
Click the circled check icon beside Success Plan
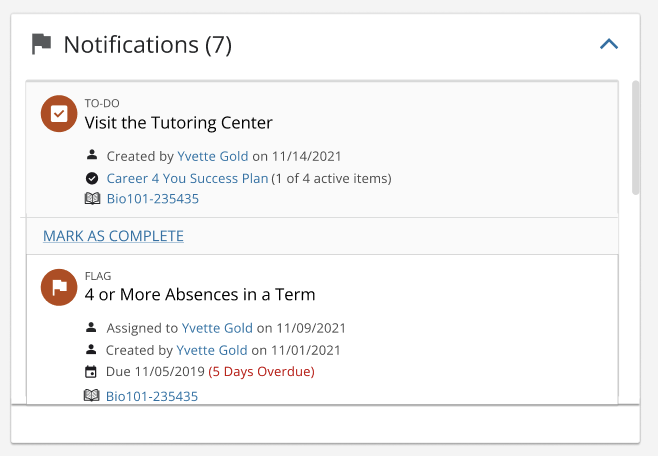tap(92, 179)
